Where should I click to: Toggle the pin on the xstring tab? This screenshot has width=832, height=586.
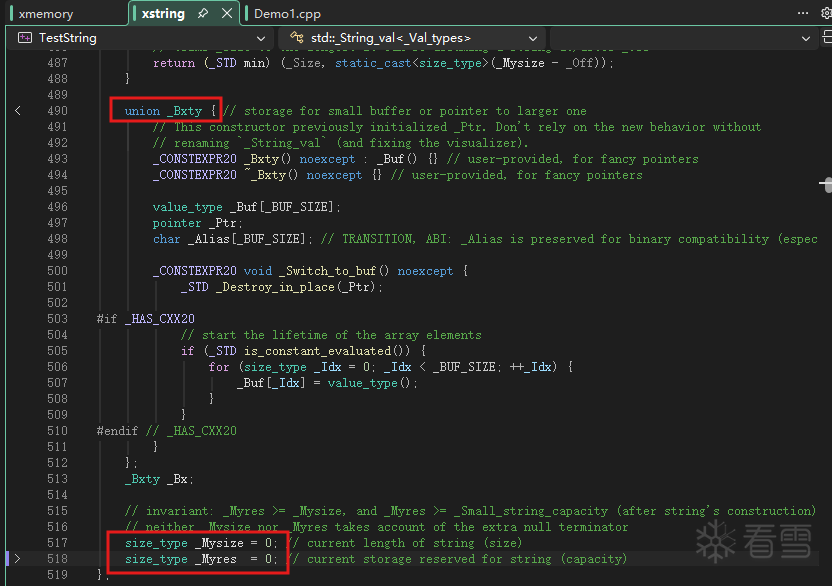click(x=203, y=13)
